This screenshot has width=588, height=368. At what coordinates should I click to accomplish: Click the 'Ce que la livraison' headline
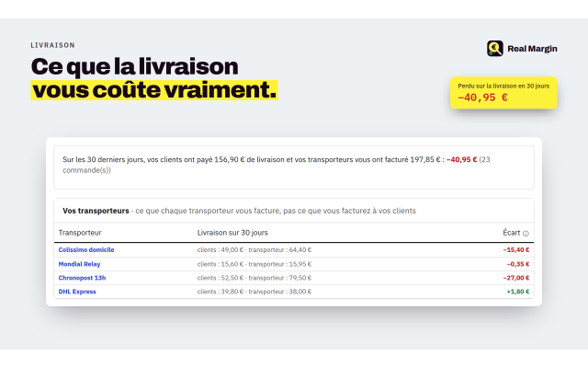pyautogui.click(x=135, y=66)
